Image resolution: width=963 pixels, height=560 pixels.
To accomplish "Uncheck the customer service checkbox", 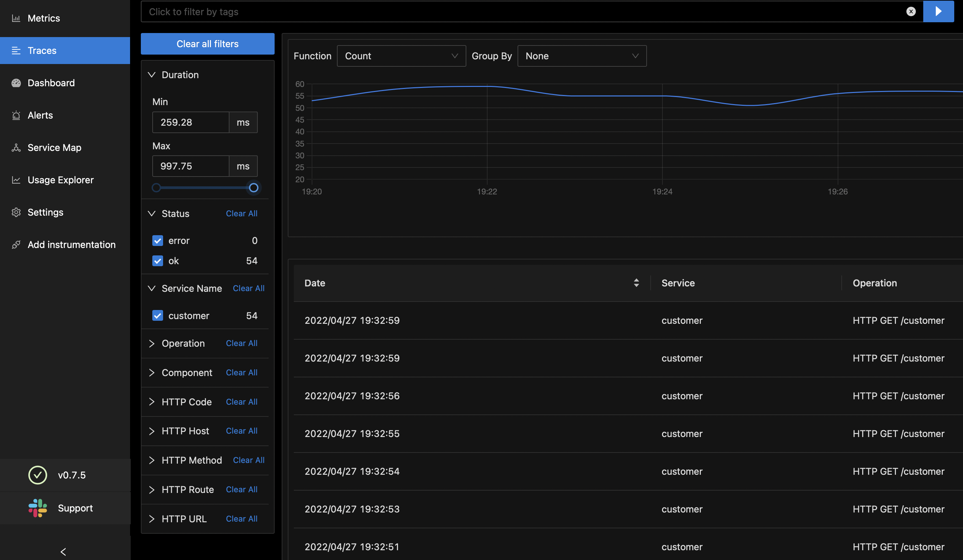I will point(157,316).
